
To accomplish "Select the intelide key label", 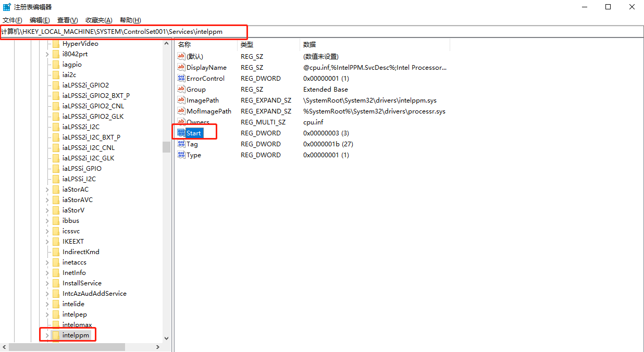I will coord(73,304).
